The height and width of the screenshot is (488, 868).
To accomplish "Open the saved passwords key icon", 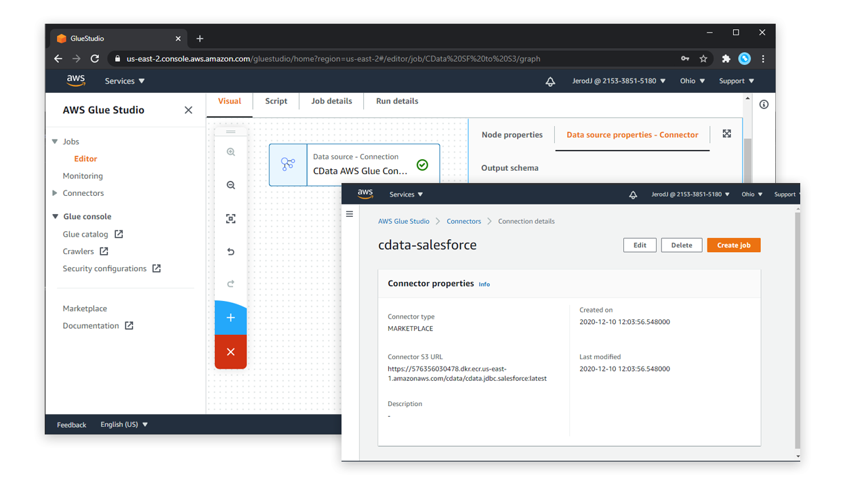I will (686, 59).
